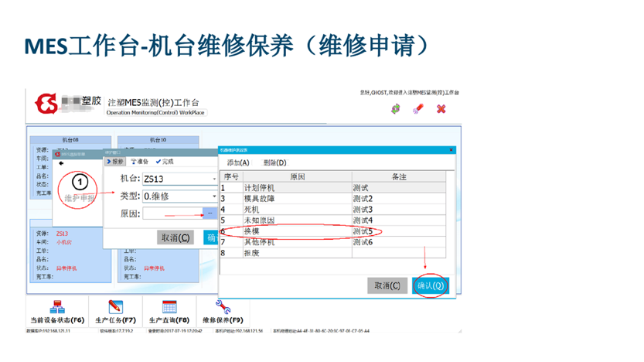Click 删除(D) in reason dialog menu

(x=274, y=162)
